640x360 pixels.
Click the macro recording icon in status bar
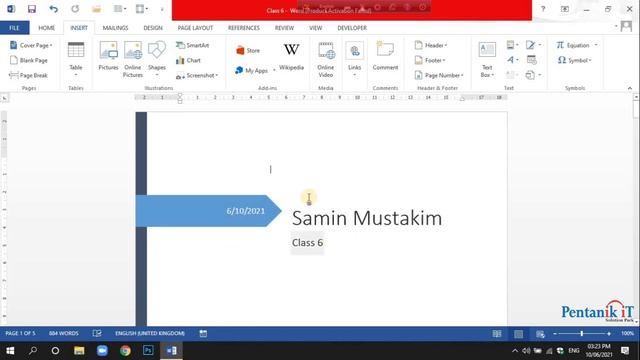tap(203, 333)
